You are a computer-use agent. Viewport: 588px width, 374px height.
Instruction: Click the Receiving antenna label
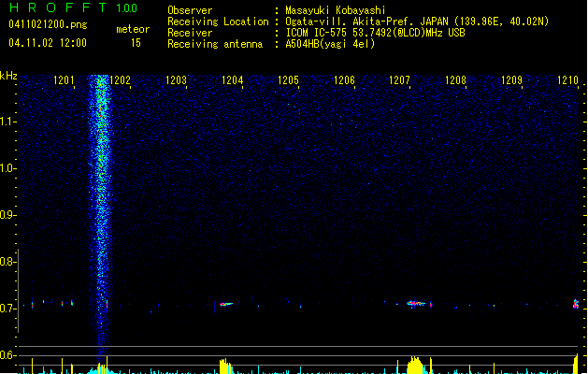tap(215, 44)
